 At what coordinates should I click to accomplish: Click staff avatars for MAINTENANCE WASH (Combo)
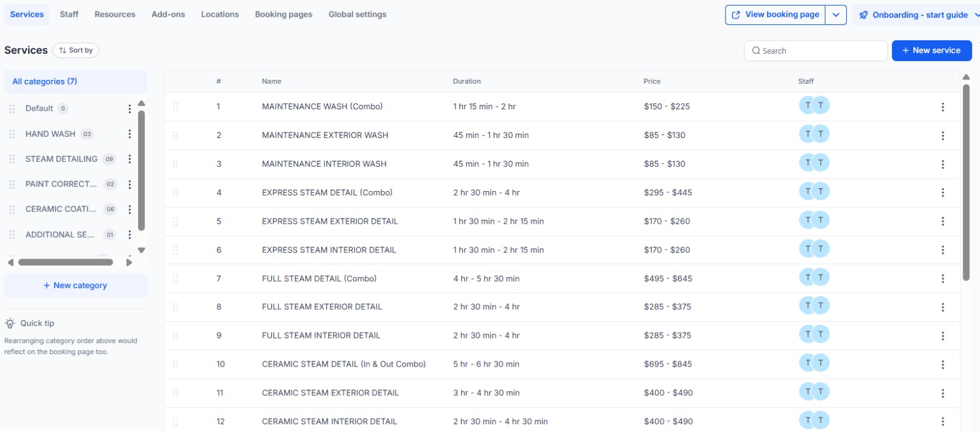coord(814,106)
